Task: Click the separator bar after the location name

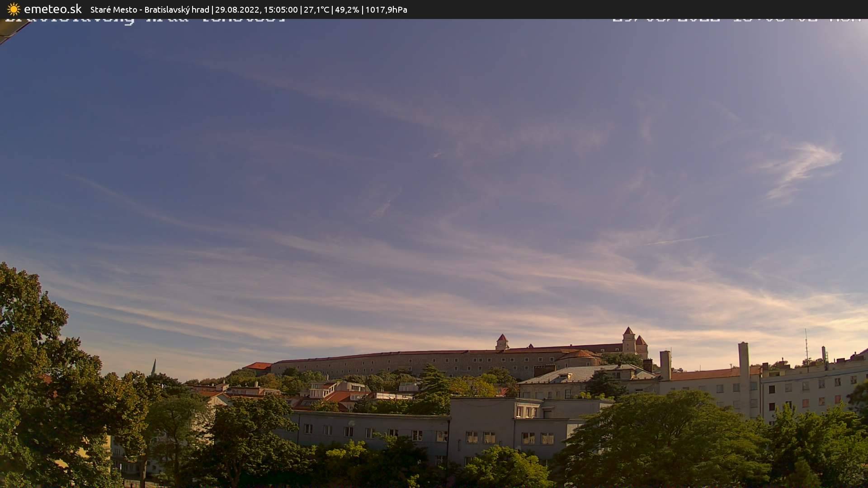Action: tap(212, 9)
